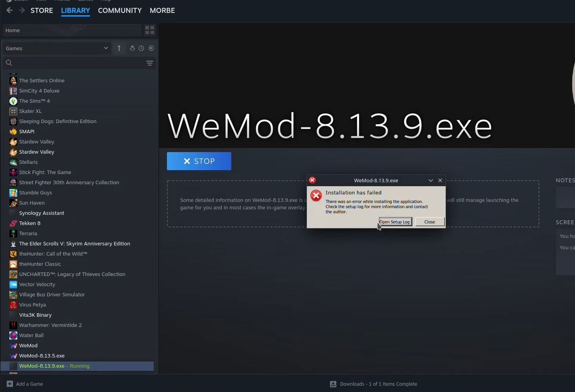Viewport: 575px width, 392px height.
Task: Click the SMAPI icon
Action: point(13,131)
